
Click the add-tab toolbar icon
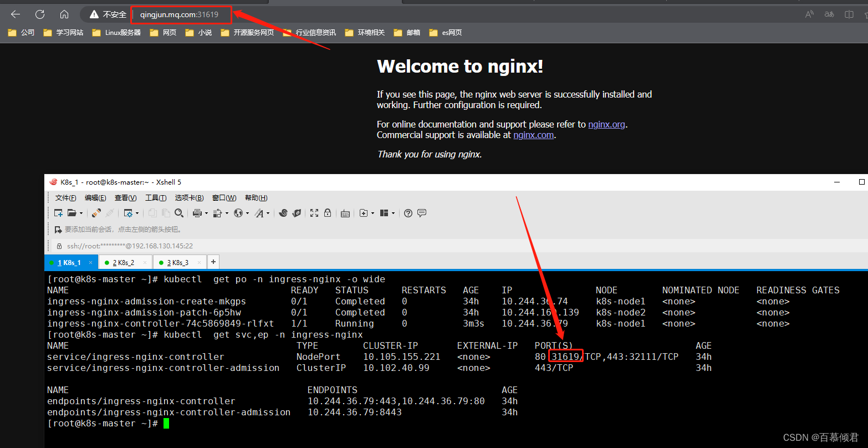(x=364, y=213)
